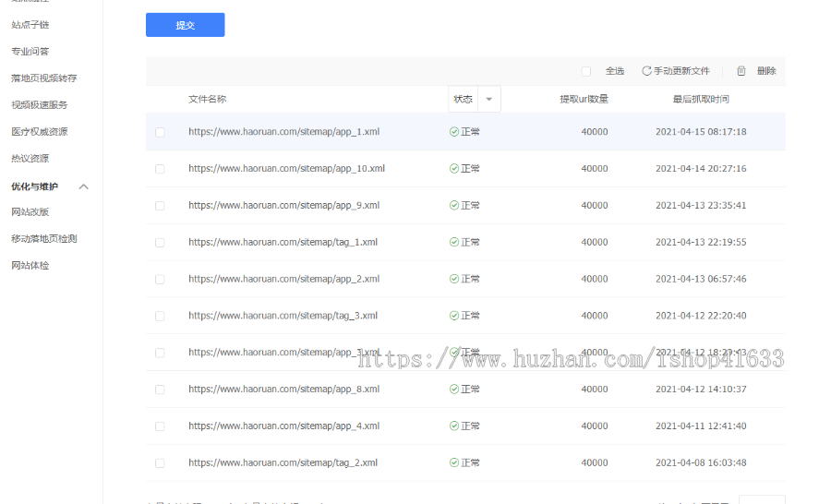Screen dimensions: 831x504
Task: Open 视频极速服务 in the sidebar
Action: point(39,105)
